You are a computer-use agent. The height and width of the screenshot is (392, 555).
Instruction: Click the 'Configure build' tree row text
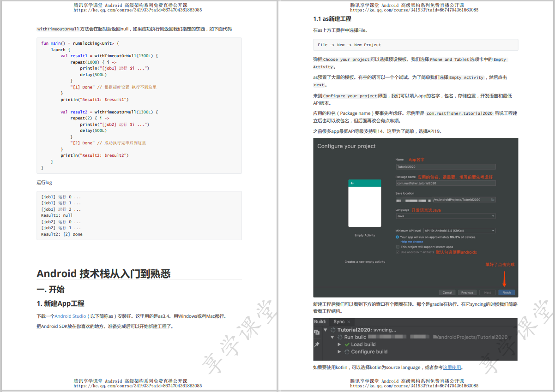pos(369,352)
